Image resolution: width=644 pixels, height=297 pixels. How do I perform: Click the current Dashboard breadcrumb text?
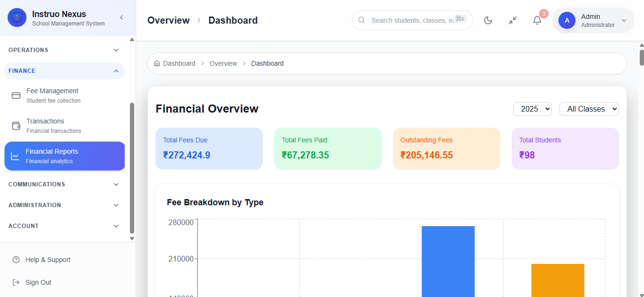pos(267,63)
